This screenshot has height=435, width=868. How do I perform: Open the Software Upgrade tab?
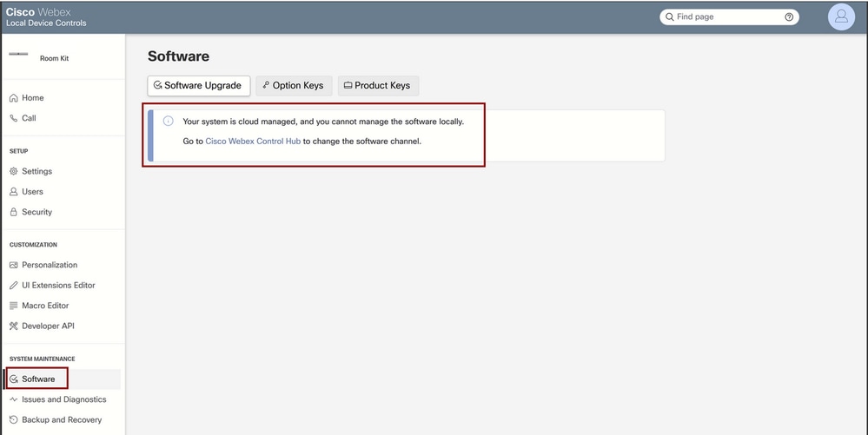pyautogui.click(x=199, y=86)
